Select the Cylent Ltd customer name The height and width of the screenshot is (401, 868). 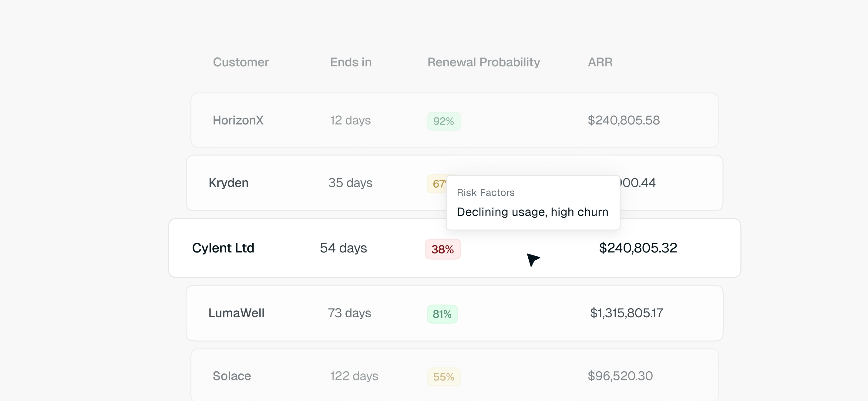[x=223, y=248]
